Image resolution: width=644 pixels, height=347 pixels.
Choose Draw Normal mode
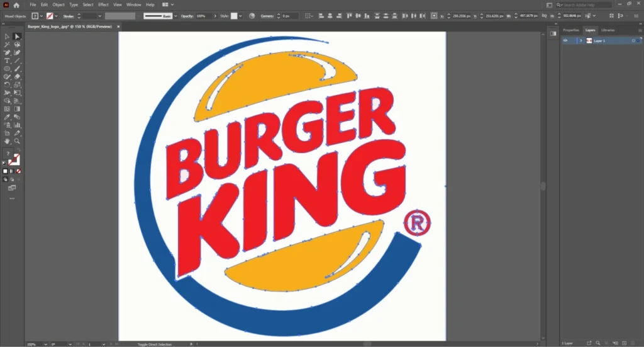point(5,179)
